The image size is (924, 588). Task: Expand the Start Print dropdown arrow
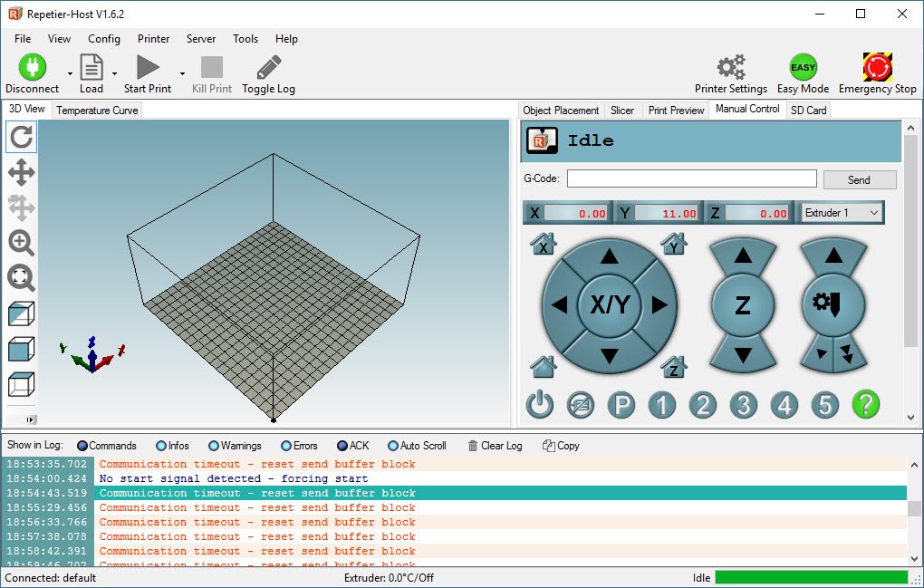click(x=182, y=73)
